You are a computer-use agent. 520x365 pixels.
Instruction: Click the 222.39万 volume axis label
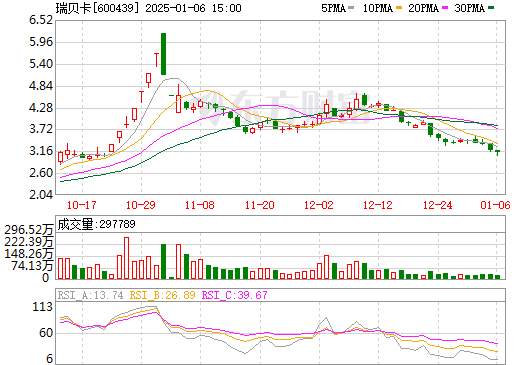click(x=29, y=242)
